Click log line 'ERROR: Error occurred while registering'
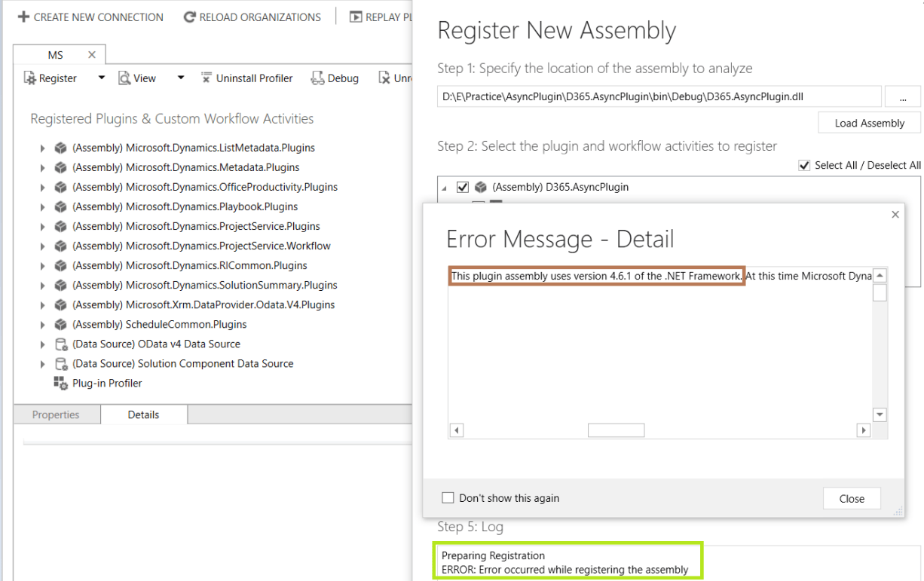 tap(564, 569)
